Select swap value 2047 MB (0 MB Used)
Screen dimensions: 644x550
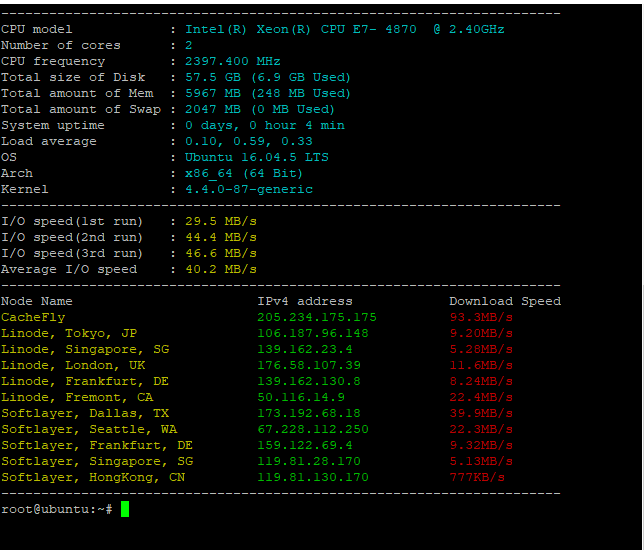(260, 109)
